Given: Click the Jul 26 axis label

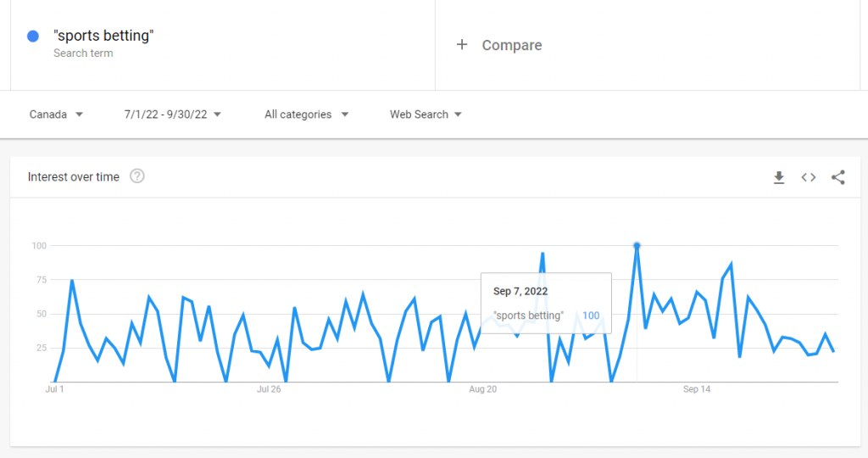Looking at the screenshot, I should (x=269, y=389).
